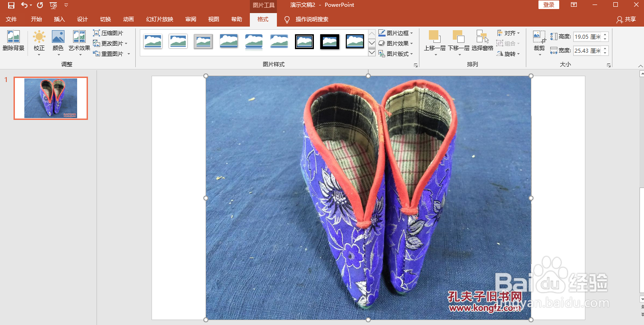
Task: Click the height (高度) input field
Action: point(588,37)
